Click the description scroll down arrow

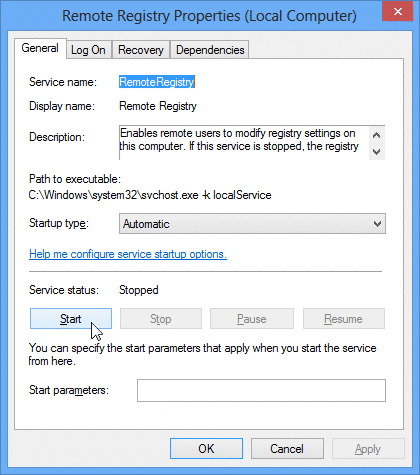point(377,152)
